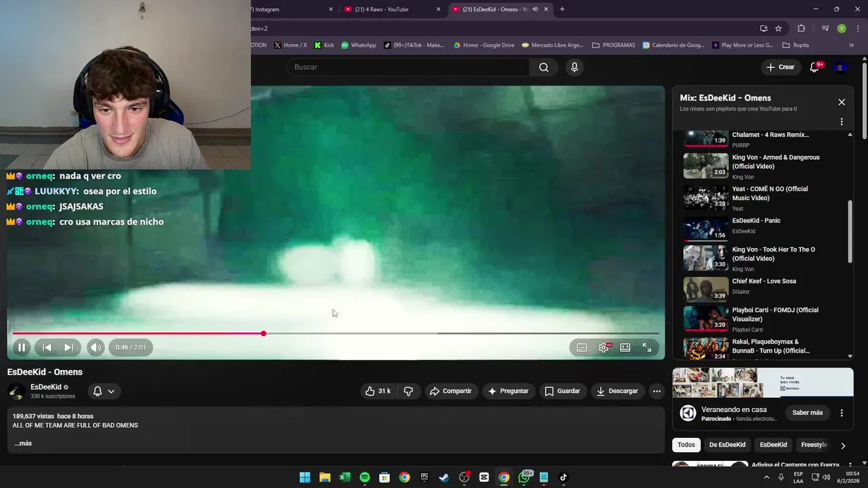Open more actions menu beside Descargar

[x=656, y=391]
